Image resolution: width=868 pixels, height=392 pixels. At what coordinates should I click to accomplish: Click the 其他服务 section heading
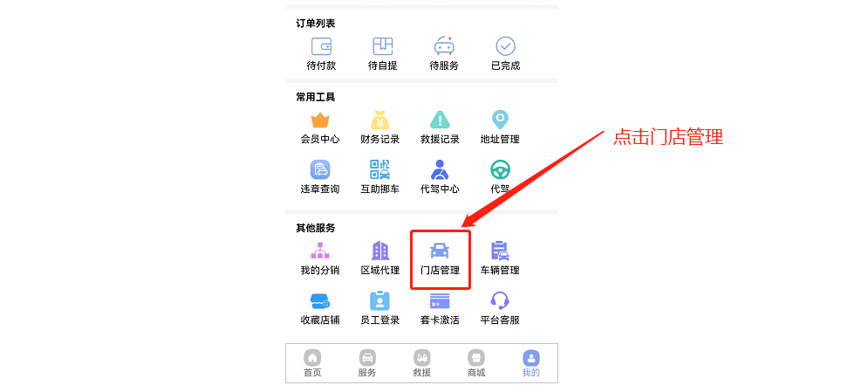point(316,228)
